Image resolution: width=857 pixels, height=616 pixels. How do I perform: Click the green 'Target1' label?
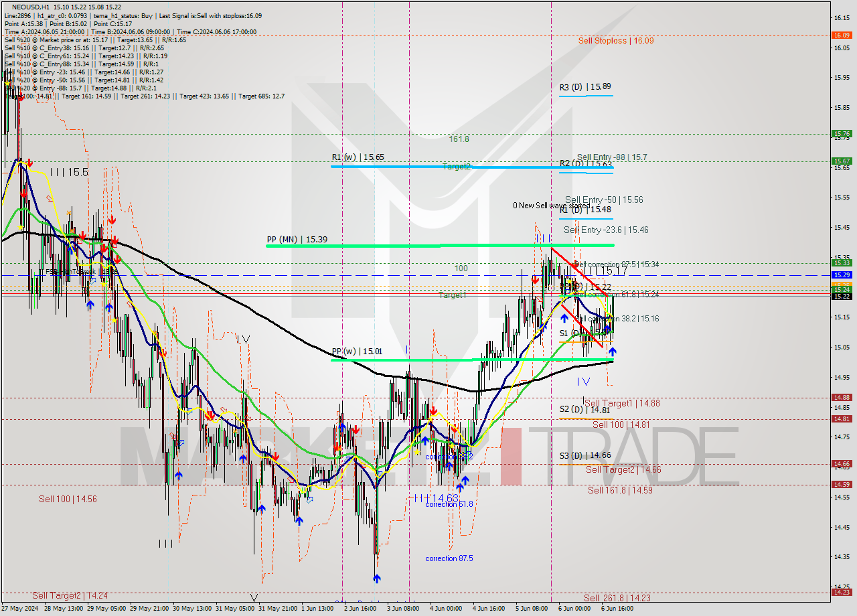(x=453, y=295)
